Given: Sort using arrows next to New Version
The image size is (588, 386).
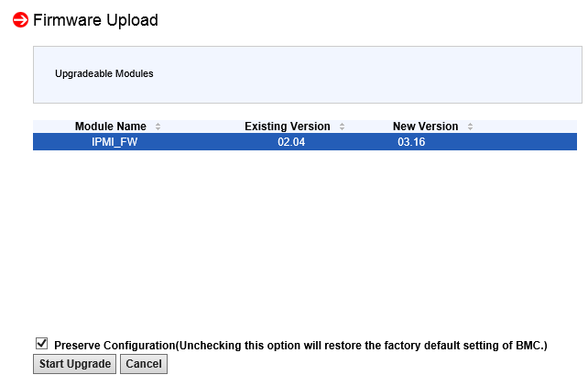Looking at the screenshot, I should [470, 127].
